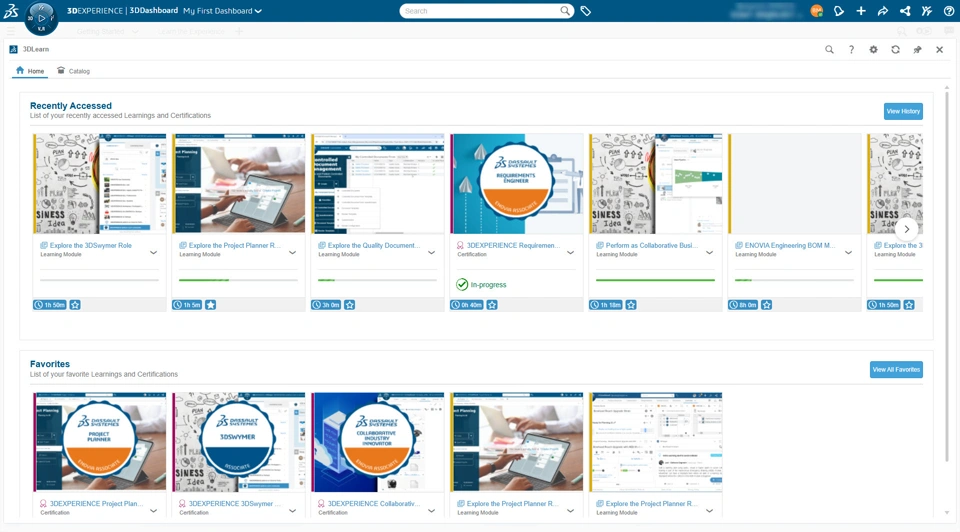Click the View History button
Screen dimensions: 960x532
click(x=903, y=111)
